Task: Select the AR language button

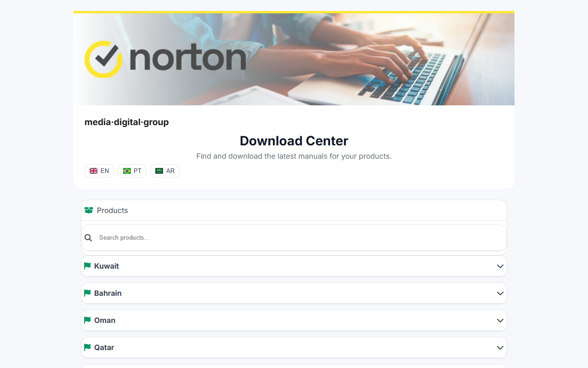Action: coord(165,170)
